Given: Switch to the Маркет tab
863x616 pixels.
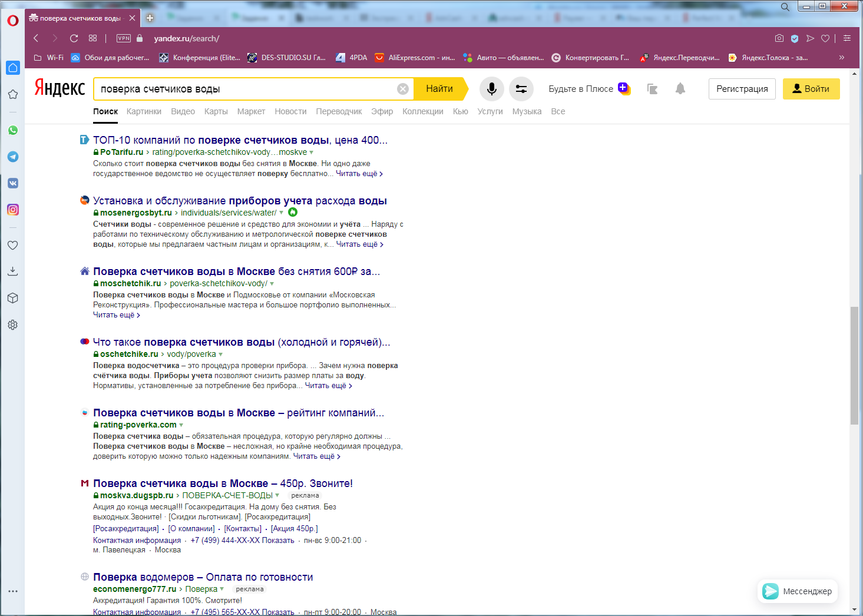Looking at the screenshot, I should click(251, 111).
